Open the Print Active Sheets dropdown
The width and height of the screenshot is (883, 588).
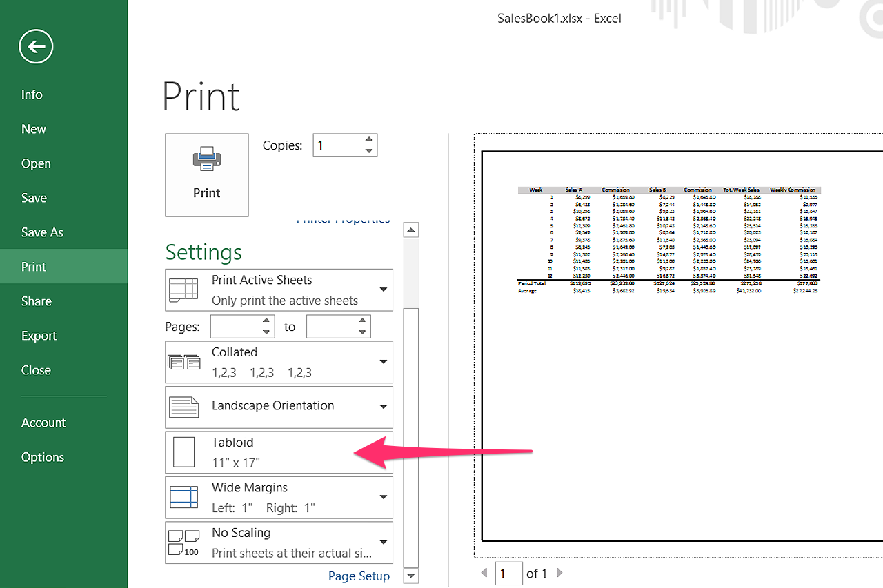point(384,290)
